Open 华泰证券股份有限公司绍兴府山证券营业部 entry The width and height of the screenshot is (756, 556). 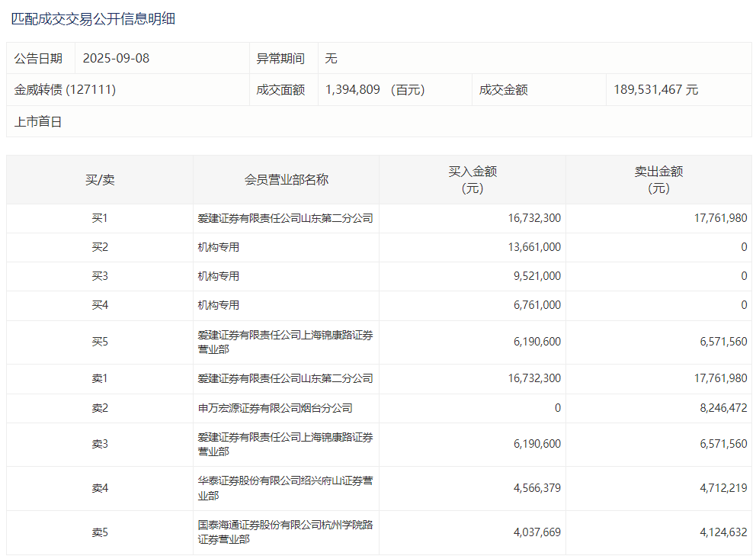pyautogui.click(x=285, y=488)
